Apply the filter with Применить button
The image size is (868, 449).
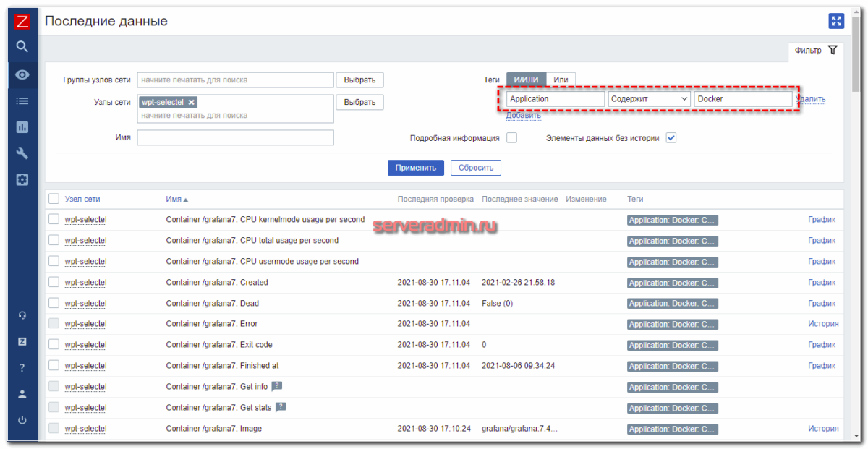416,167
